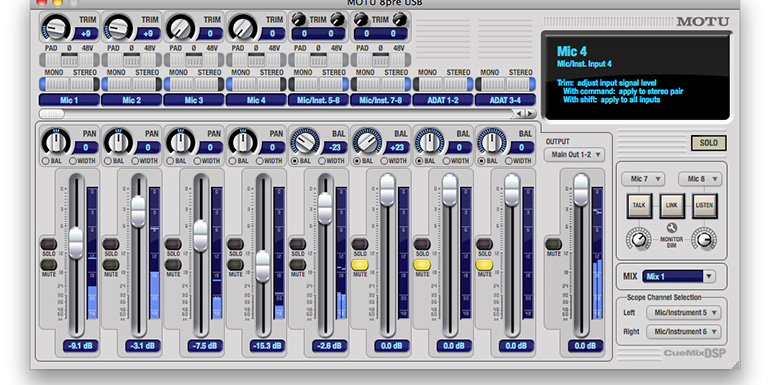Open the Mic 8 listenback source dropdown
770x385 pixels.
point(700,179)
